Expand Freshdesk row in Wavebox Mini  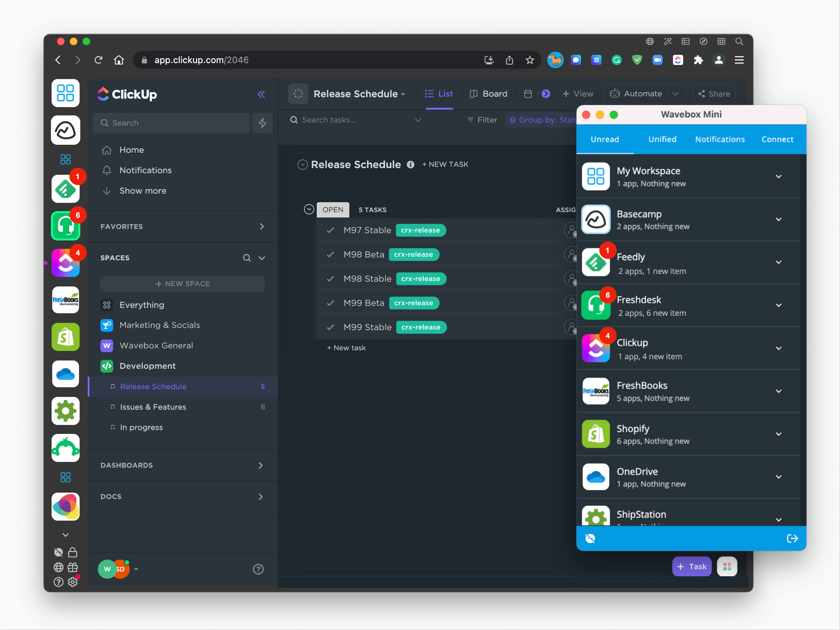(x=778, y=305)
